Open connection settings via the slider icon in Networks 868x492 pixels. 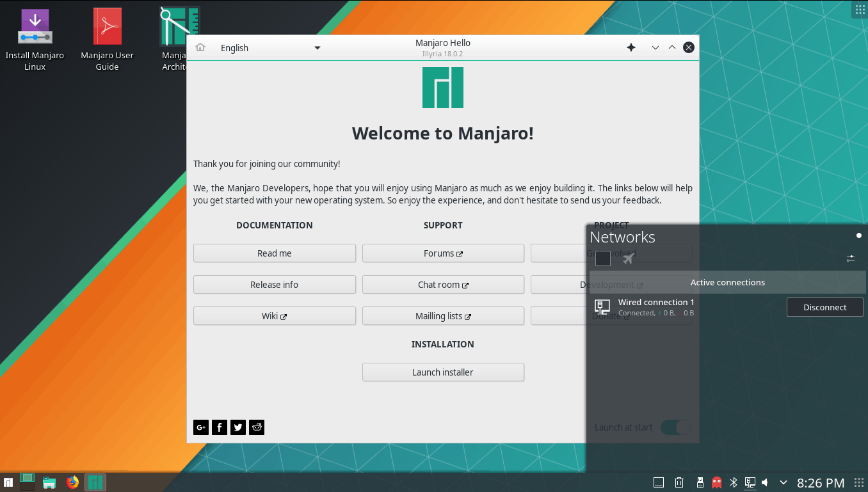pos(850,258)
